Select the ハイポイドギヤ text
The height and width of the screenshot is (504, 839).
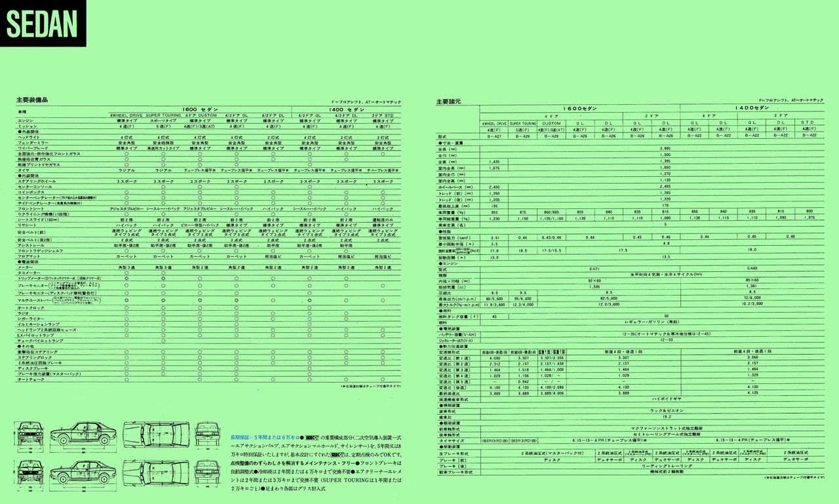click(666, 398)
